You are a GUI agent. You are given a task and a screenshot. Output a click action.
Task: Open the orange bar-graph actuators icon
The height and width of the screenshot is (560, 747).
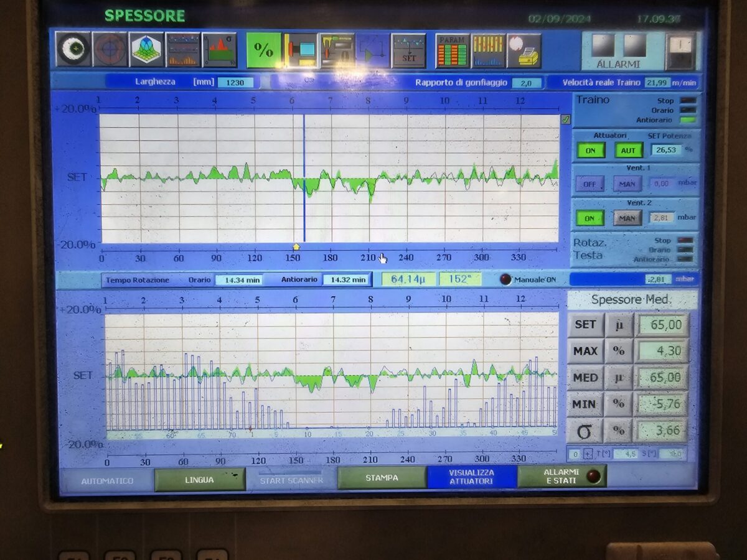pyautogui.click(x=488, y=50)
